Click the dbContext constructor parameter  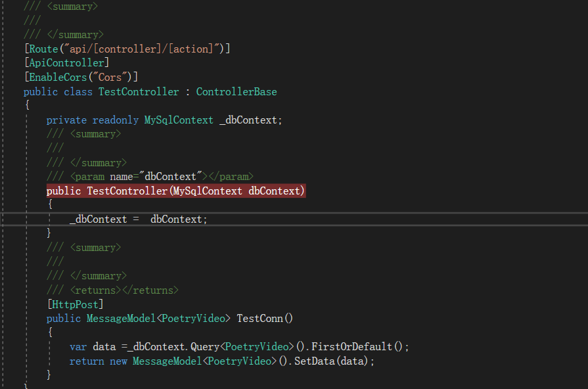[274, 191]
